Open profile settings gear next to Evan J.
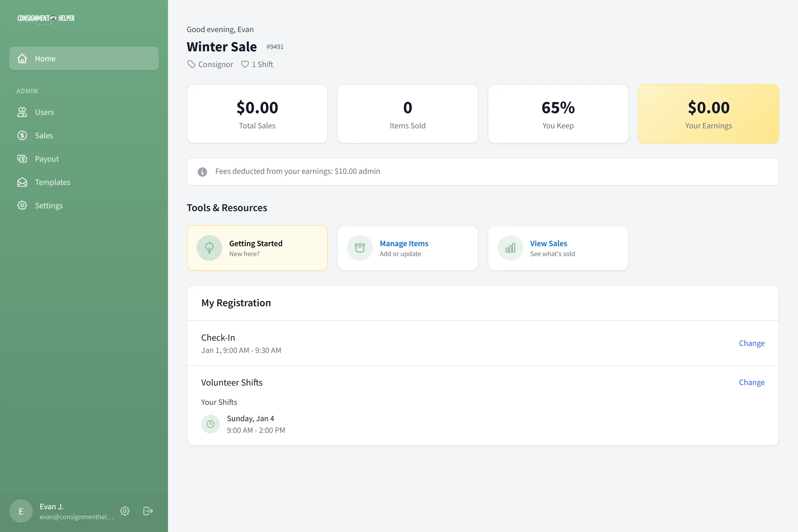Viewport: 798px width, 532px height. [x=125, y=511]
